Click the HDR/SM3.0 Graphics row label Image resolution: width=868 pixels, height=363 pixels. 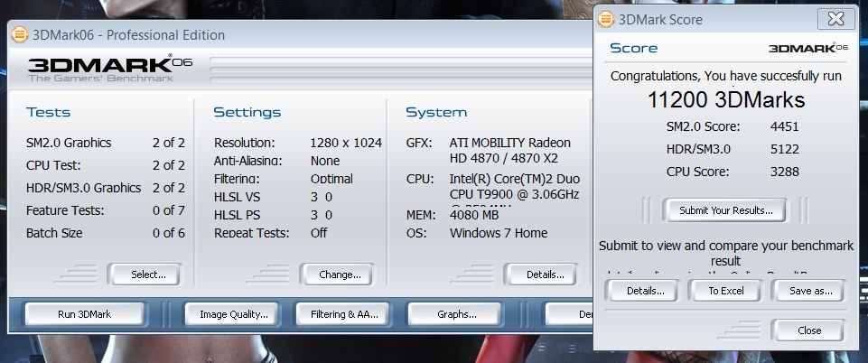tap(84, 188)
